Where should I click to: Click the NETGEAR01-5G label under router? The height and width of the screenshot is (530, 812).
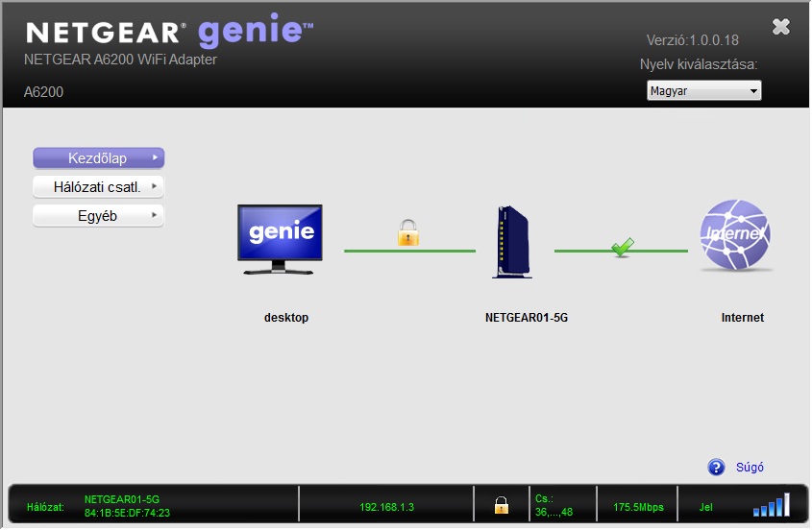click(527, 318)
